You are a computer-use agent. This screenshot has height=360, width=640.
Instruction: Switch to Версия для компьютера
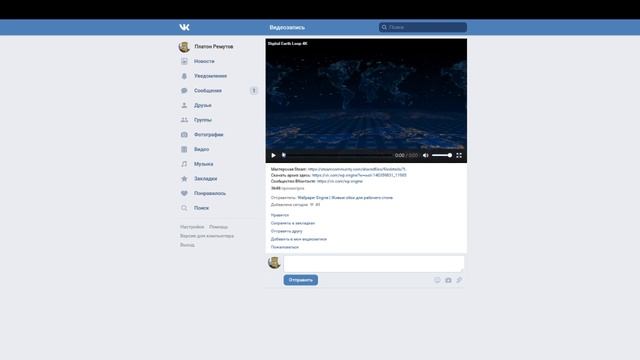(207, 236)
